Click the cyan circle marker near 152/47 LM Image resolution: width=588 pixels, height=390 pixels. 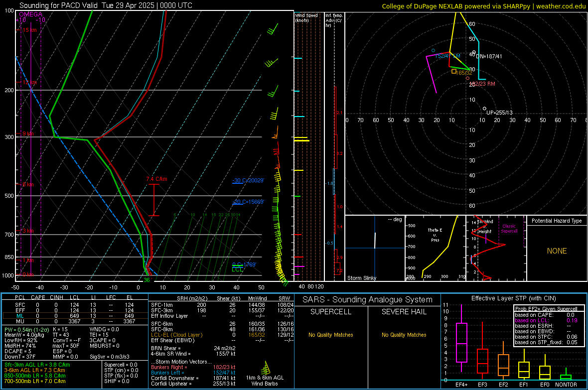433,50
